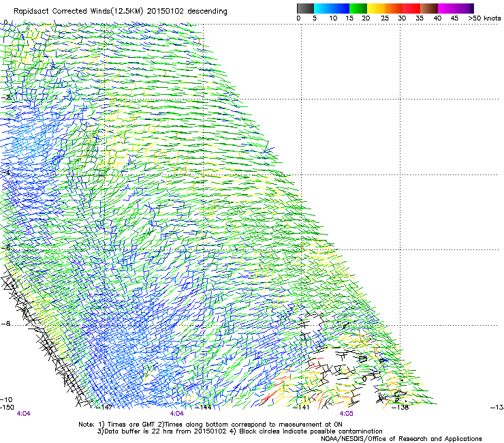The image size is (504, 443).
Task: Click the '-150' longitude axis label
Action: tap(7, 408)
